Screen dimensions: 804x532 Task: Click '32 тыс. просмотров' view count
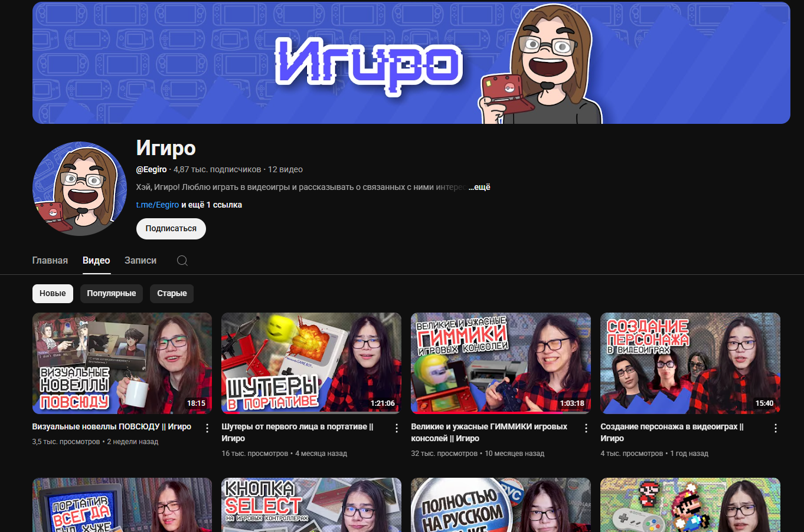point(445,454)
